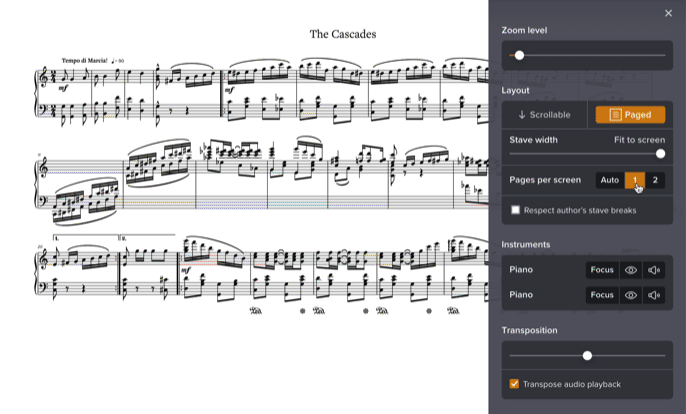Click the Zoom level slider handle

(519, 55)
